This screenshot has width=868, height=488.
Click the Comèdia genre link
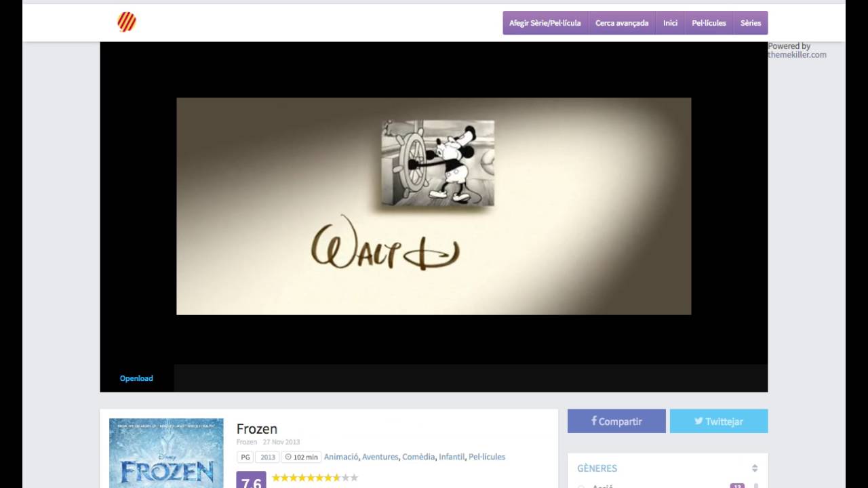pyautogui.click(x=418, y=457)
